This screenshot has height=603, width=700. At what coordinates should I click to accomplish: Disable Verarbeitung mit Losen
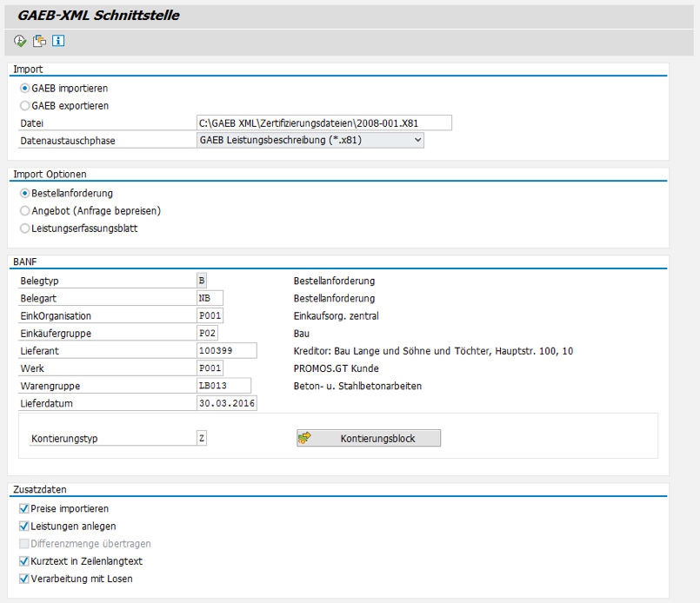[22, 579]
